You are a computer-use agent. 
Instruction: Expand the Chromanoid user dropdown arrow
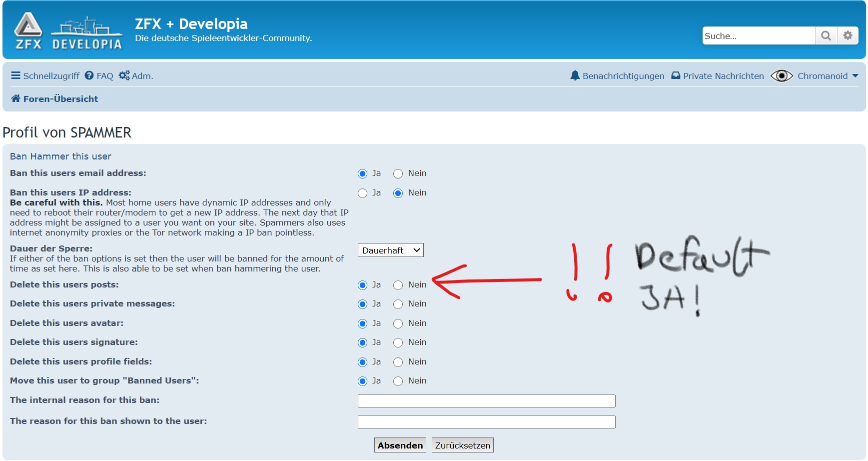[x=855, y=76]
